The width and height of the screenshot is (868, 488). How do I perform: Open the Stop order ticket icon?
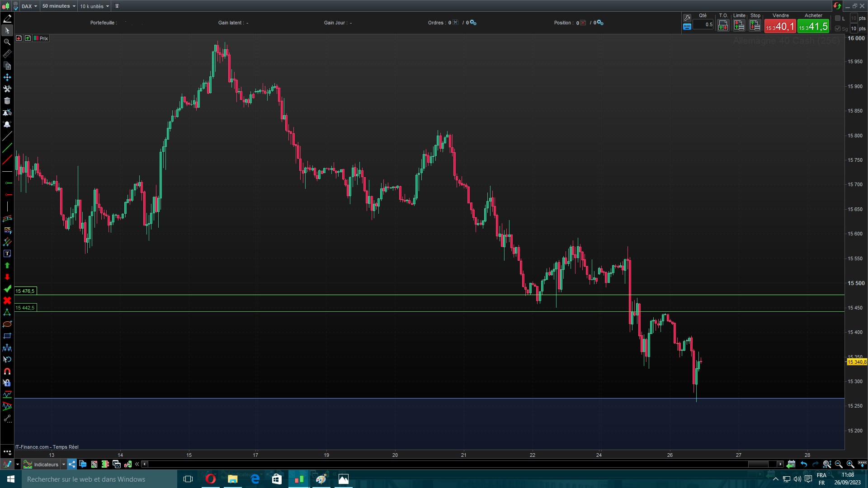[755, 26]
